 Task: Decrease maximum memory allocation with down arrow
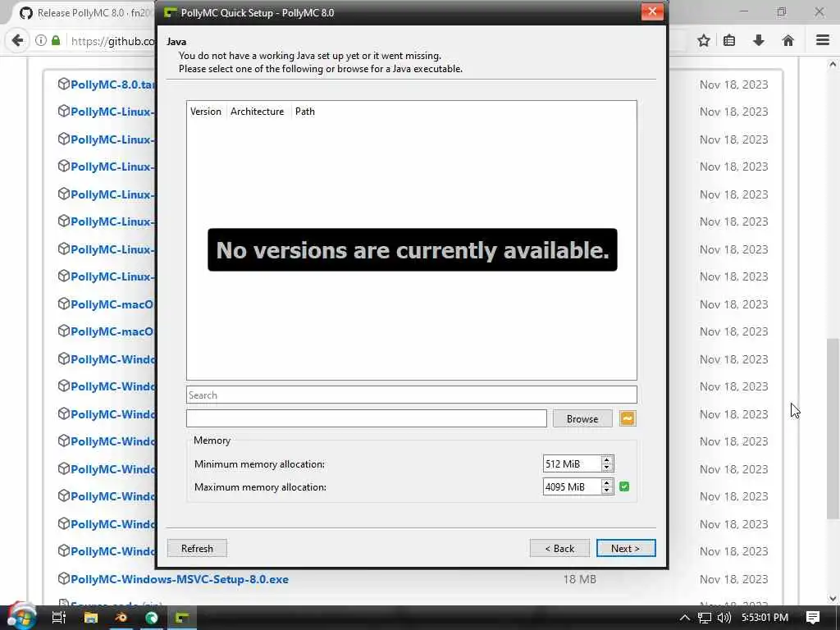(x=606, y=491)
